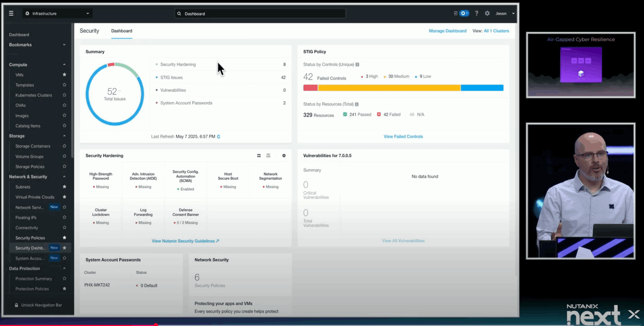Toggle bookmark star for Images
The height and width of the screenshot is (326, 644).
pos(64,115)
